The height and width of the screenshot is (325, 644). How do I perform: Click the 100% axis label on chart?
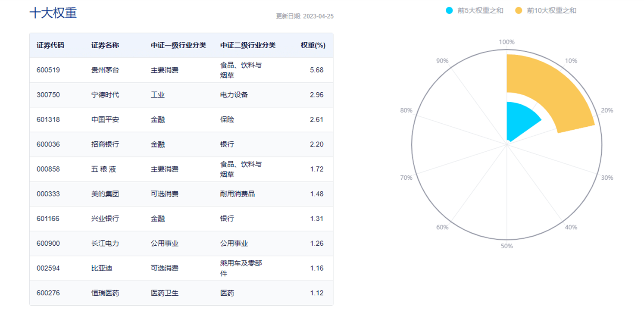(x=506, y=42)
